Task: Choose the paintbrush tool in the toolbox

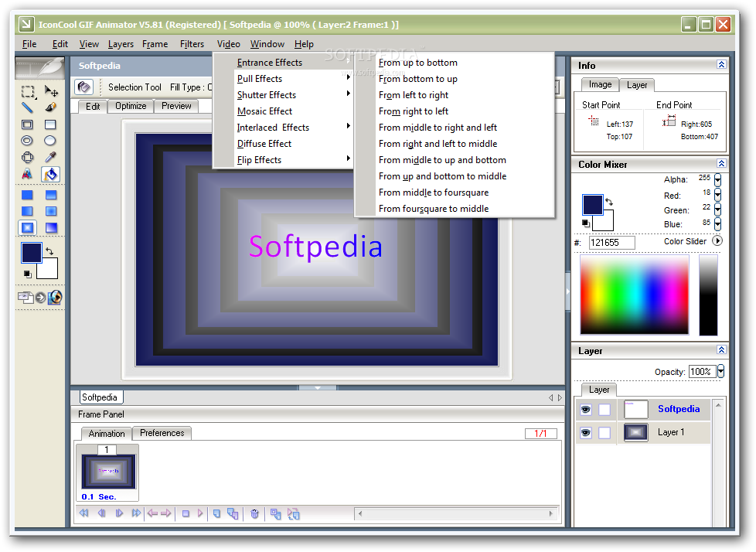Action: click(51, 107)
